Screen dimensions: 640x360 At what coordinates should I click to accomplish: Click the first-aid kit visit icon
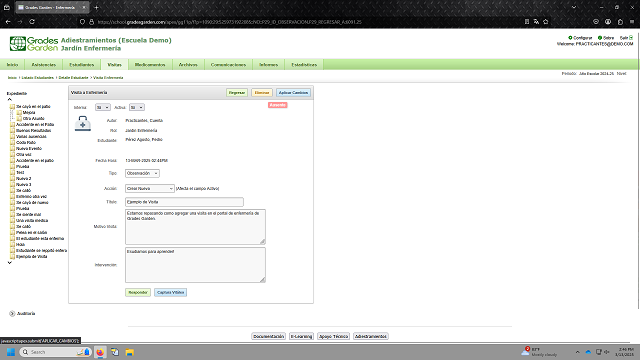[82, 123]
